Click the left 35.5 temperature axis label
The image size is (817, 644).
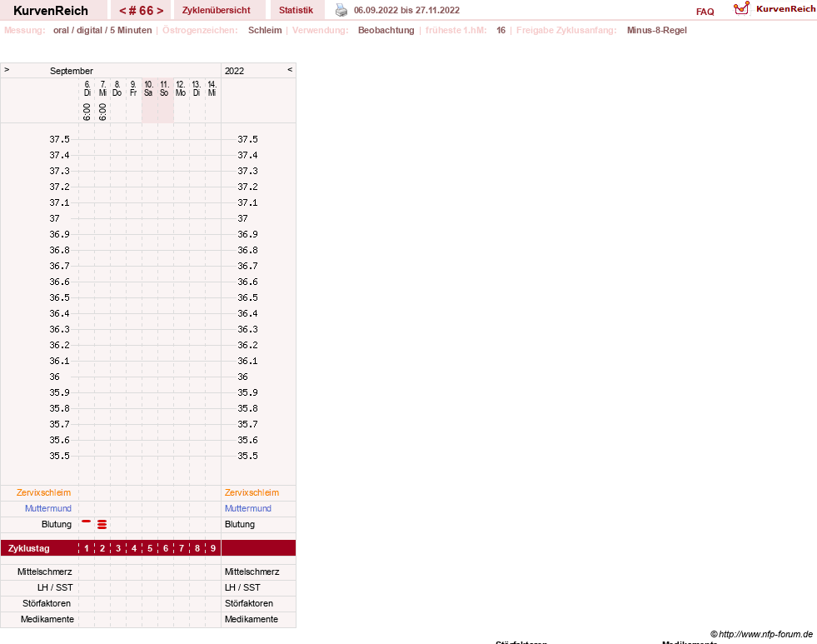59,456
